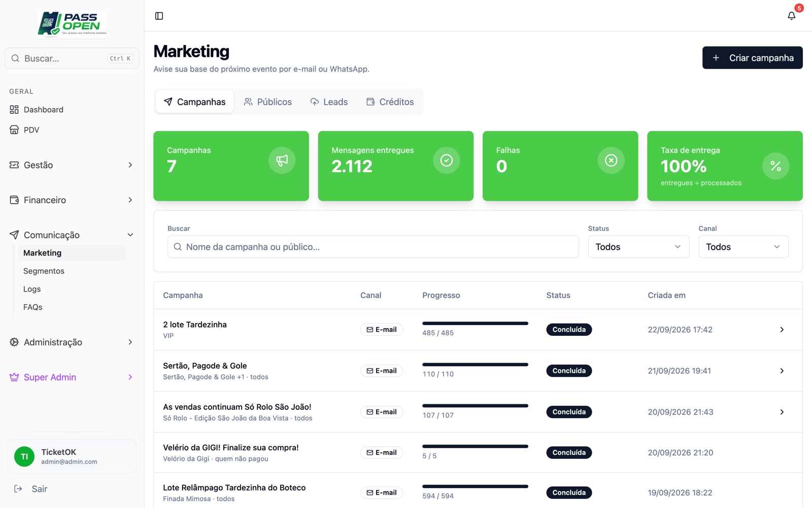Focus the sidebar Buscar search box
The image size is (812, 508).
tap(72, 58)
